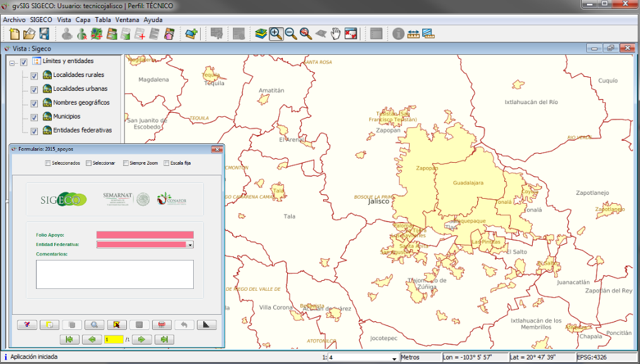Toggle the Municipios layer visibility checkbox

click(34, 117)
